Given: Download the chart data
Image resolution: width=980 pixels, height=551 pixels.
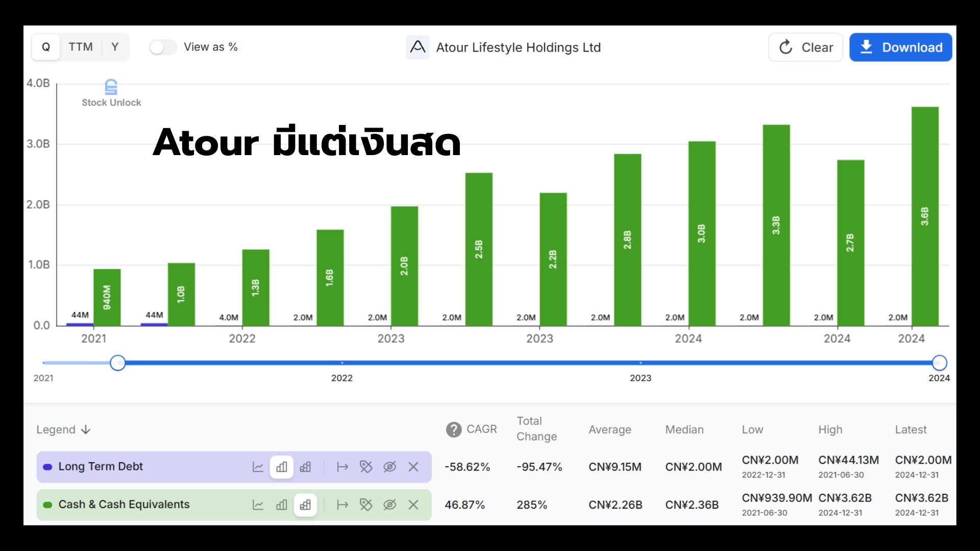Looking at the screenshot, I should (x=900, y=47).
